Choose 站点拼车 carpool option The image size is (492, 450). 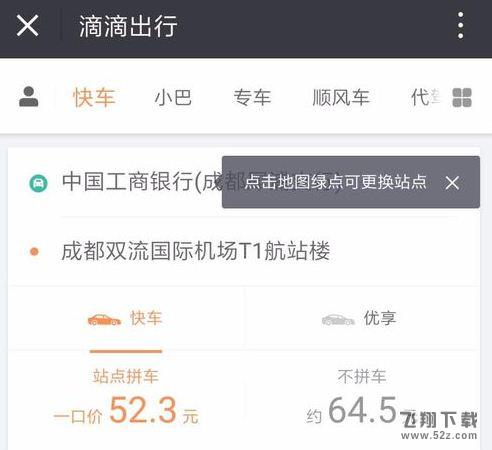pos(126,377)
